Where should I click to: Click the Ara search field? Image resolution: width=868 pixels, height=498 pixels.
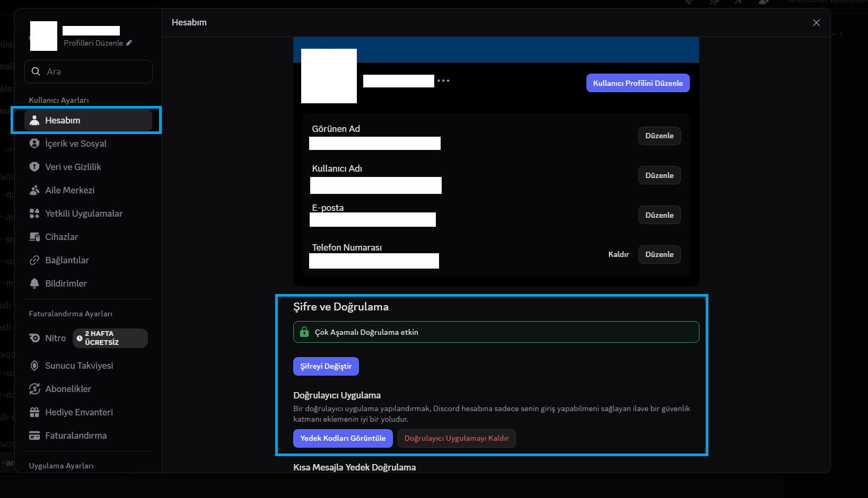(x=89, y=72)
